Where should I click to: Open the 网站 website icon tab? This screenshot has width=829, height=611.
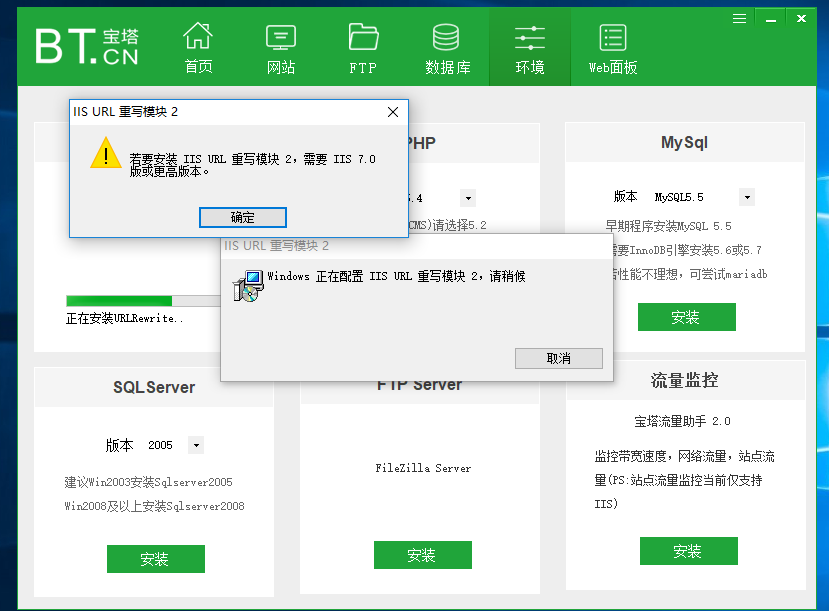[281, 48]
